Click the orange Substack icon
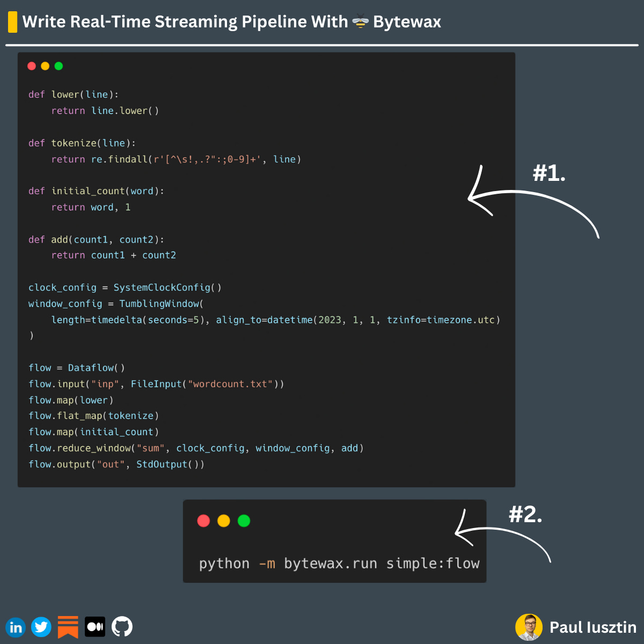This screenshot has height=644, width=644. click(68, 627)
